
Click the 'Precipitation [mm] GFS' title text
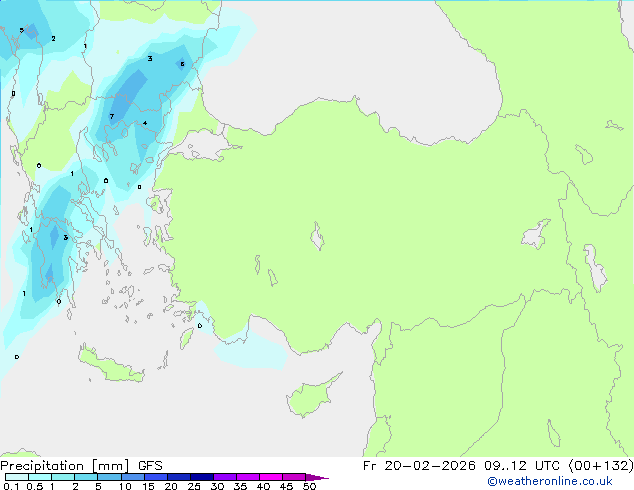(x=81, y=466)
